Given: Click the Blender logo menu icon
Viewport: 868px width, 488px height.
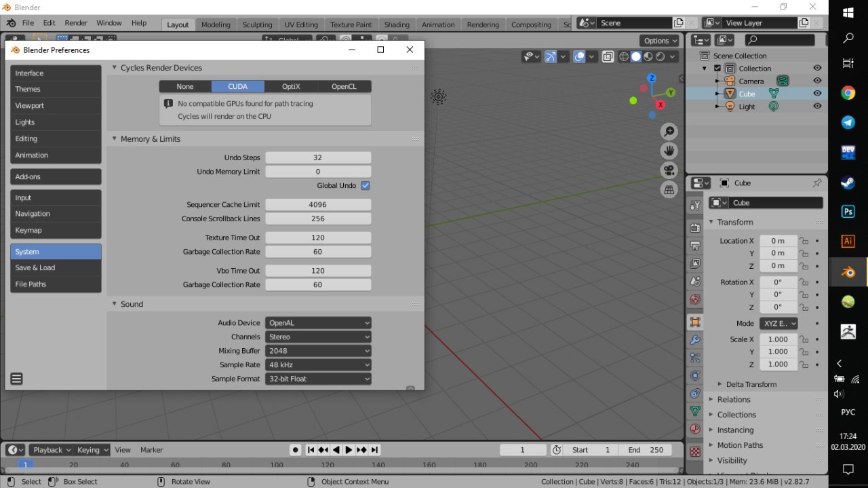Looking at the screenshot, I should pos(11,22).
